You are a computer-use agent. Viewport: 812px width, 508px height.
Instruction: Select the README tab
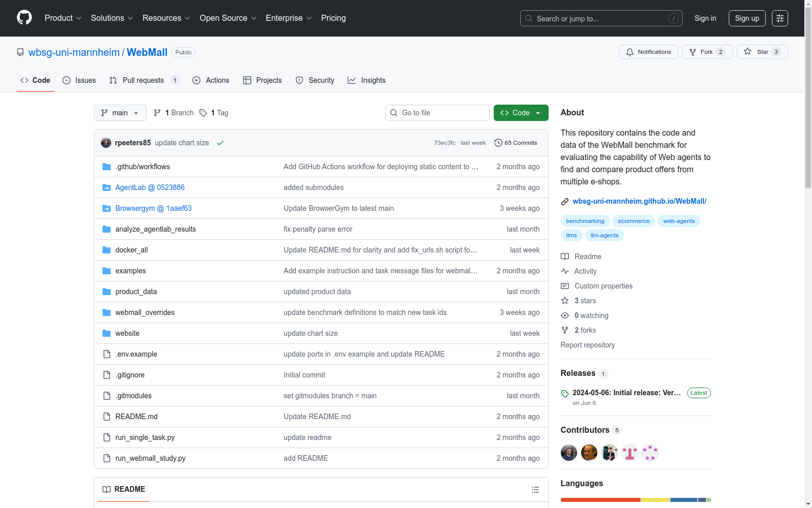(x=124, y=489)
